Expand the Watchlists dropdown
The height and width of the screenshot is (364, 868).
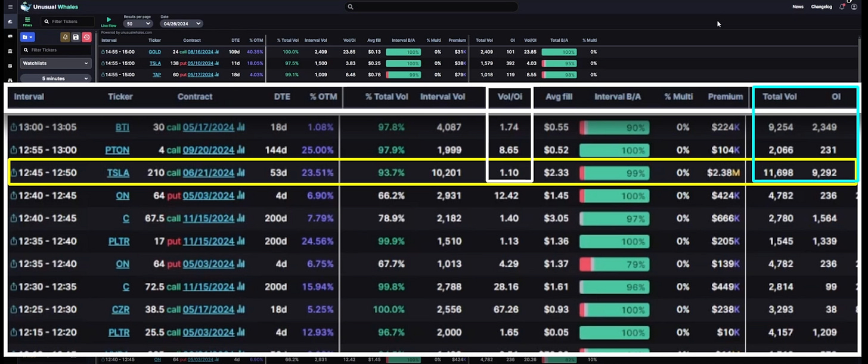pyautogui.click(x=55, y=63)
